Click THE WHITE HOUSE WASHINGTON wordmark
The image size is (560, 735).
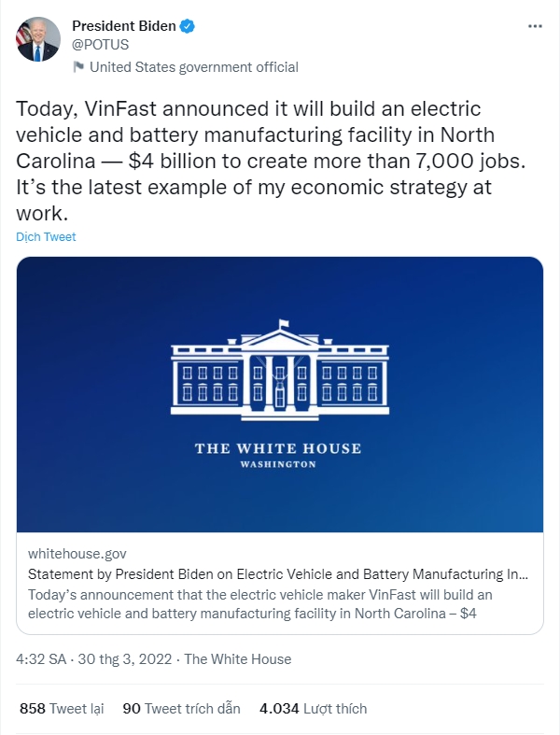click(x=278, y=454)
